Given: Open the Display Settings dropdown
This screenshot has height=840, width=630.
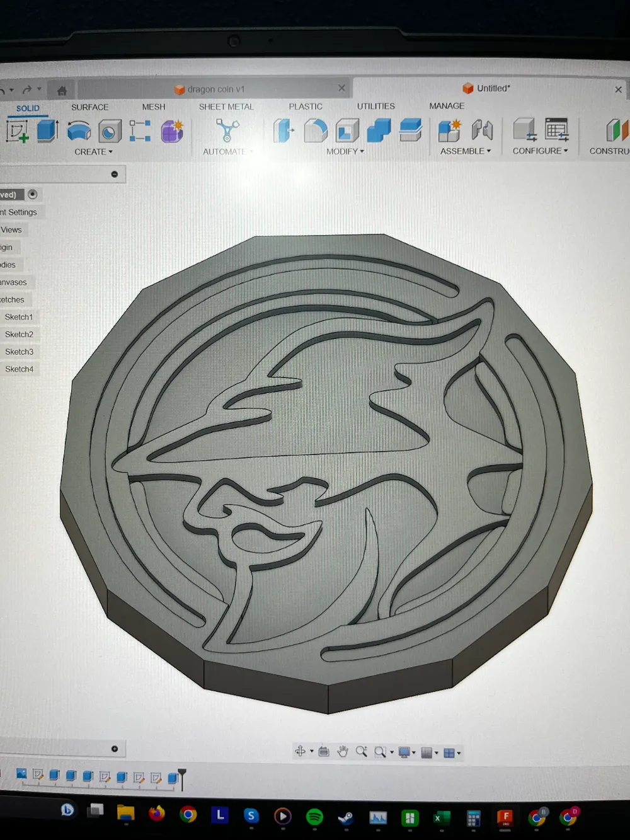Looking at the screenshot, I should (x=403, y=751).
